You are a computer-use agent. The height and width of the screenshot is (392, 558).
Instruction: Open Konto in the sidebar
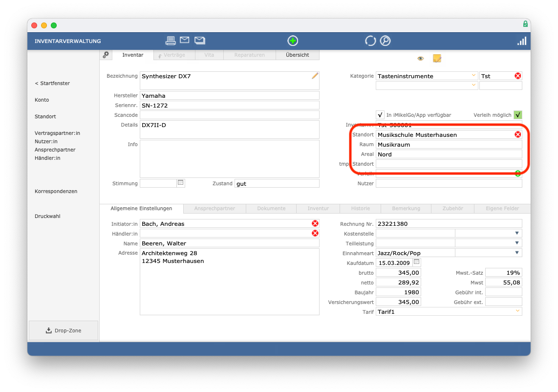(42, 100)
